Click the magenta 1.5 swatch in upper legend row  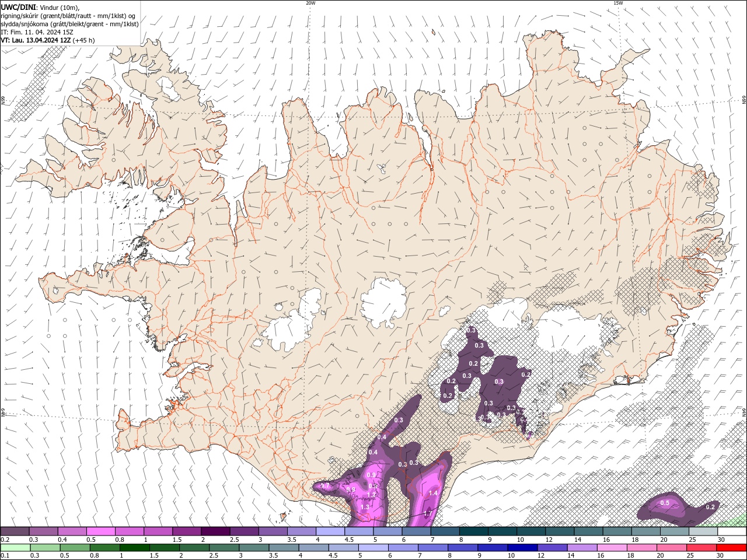[187, 531]
